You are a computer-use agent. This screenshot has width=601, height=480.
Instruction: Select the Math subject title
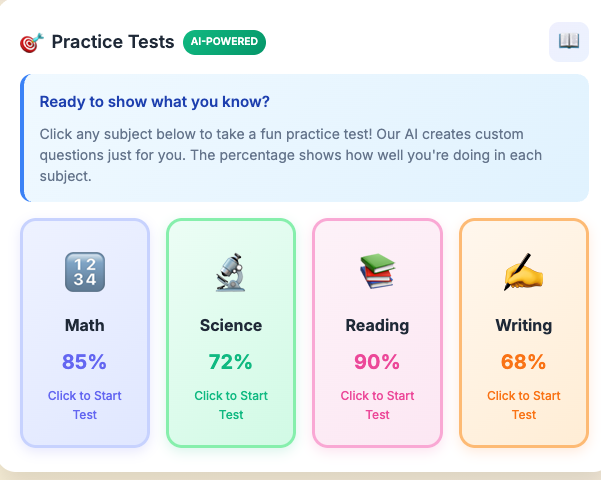point(85,325)
